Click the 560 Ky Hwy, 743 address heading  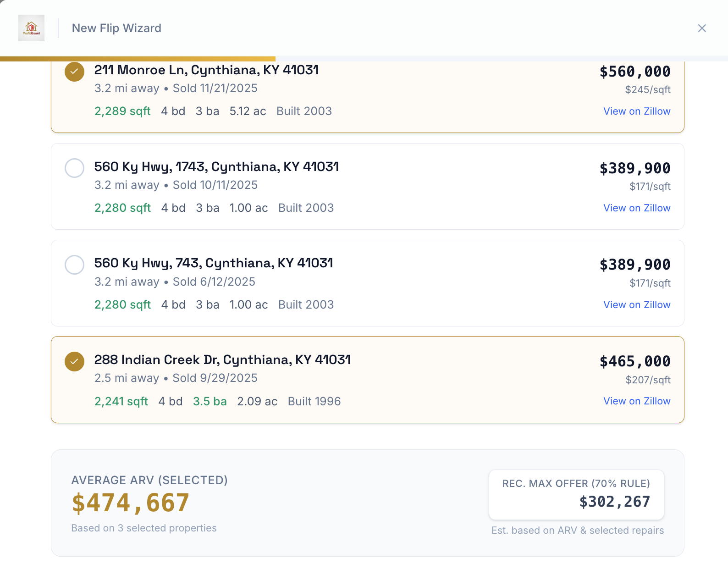214,263
